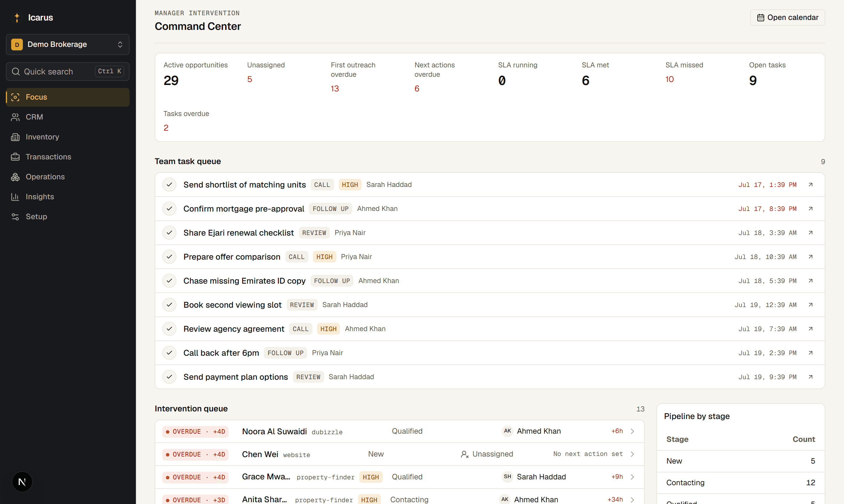Click the Ctrl K shortcut badge
Screen dimensions: 844x504
click(x=109, y=71)
